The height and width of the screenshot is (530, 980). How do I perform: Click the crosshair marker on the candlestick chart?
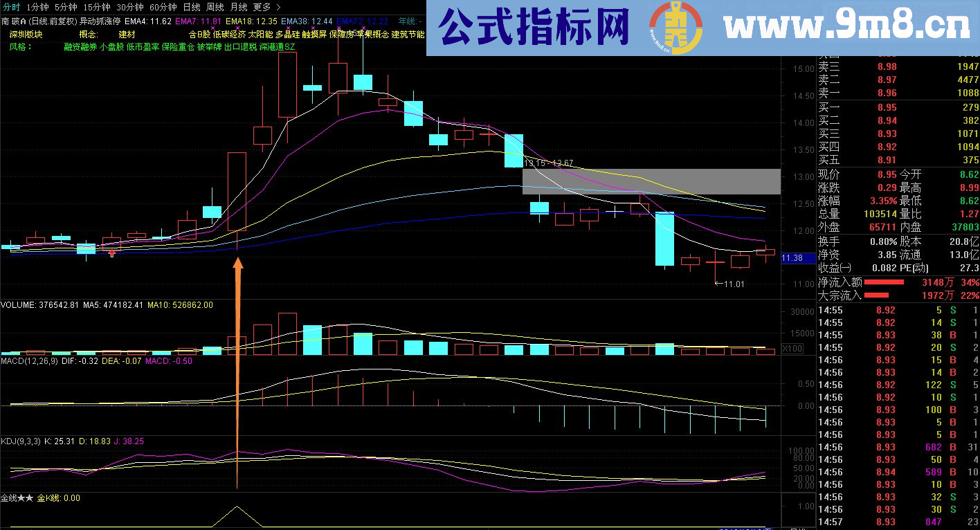click(x=616, y=210)
